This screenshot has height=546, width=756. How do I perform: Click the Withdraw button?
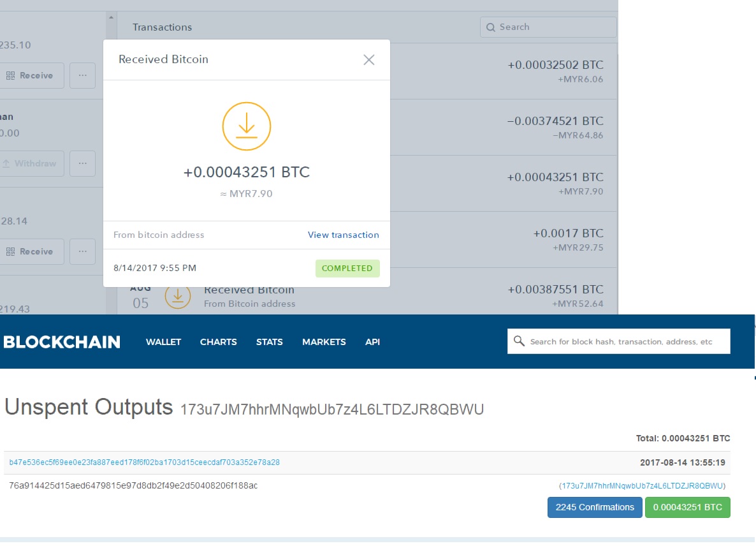click(29, 163)
